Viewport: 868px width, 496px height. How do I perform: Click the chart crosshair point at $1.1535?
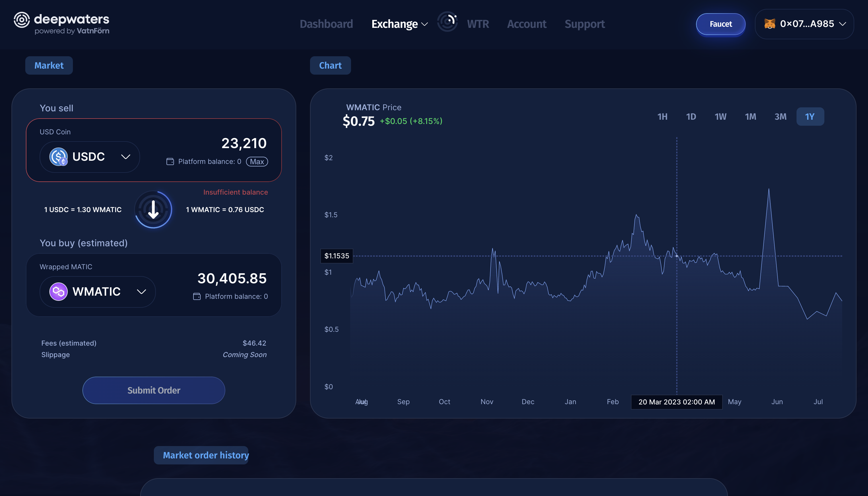point(677,256)
